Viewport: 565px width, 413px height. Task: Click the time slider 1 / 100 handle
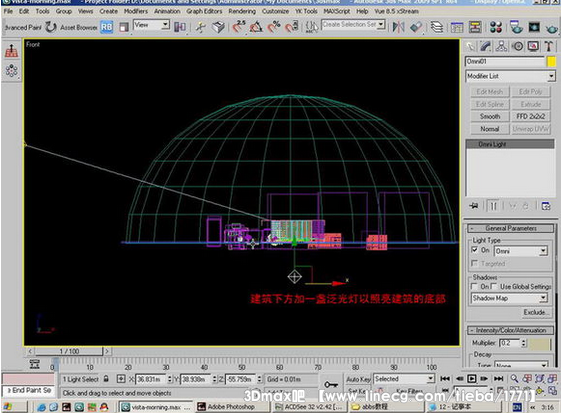click(x=69, y=351)
